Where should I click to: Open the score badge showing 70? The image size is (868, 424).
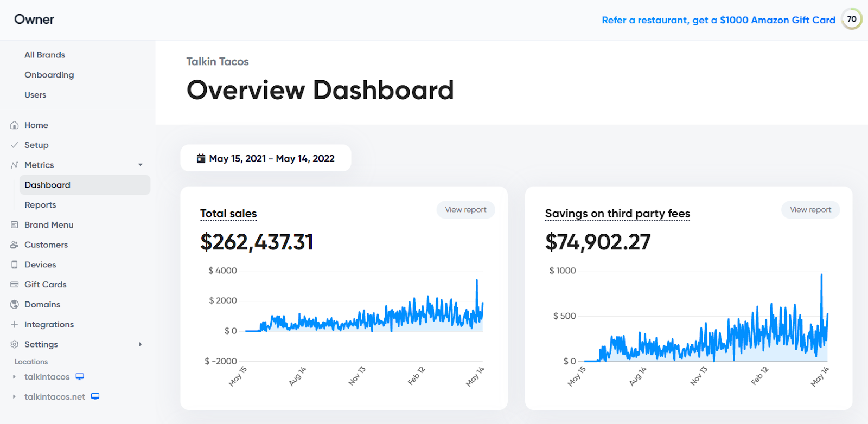852,19
